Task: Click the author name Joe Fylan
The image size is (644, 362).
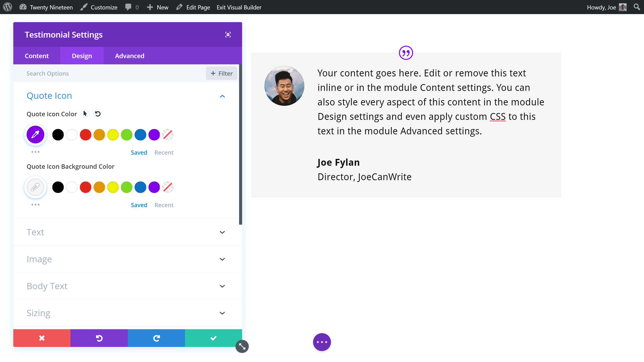Action: [338, 162]
